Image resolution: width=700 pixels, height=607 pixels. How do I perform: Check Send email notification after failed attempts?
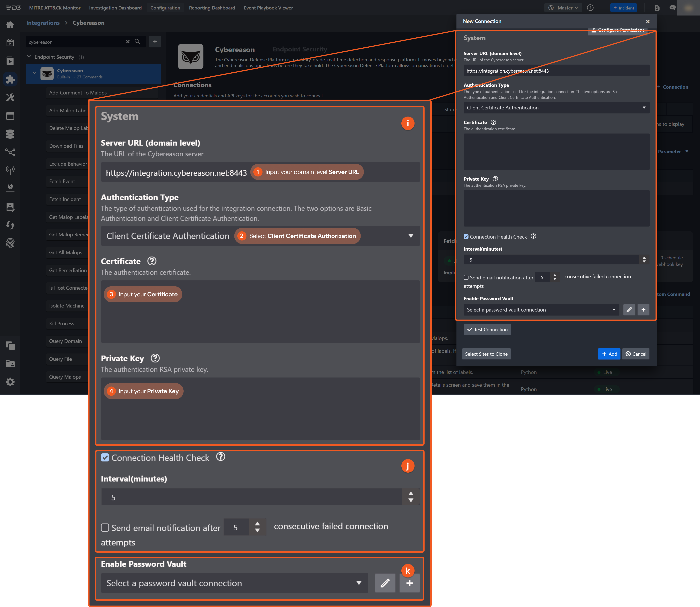point(105,527)
